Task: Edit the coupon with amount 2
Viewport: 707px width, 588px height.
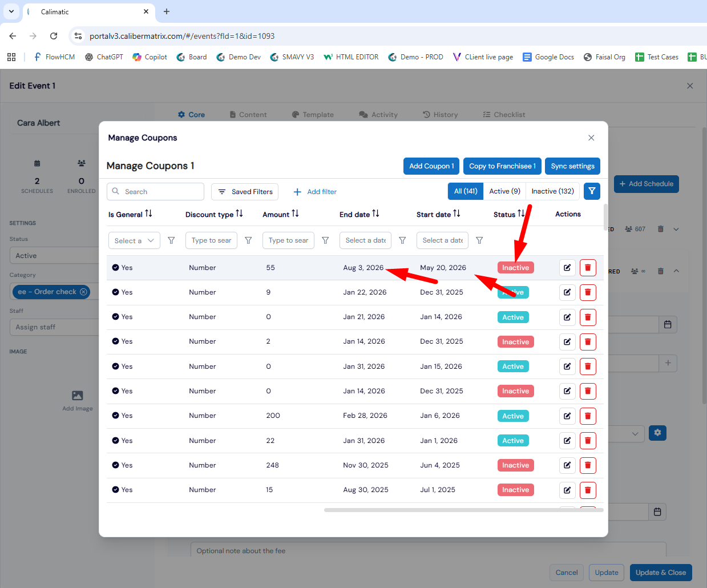Action: [567, 342]
